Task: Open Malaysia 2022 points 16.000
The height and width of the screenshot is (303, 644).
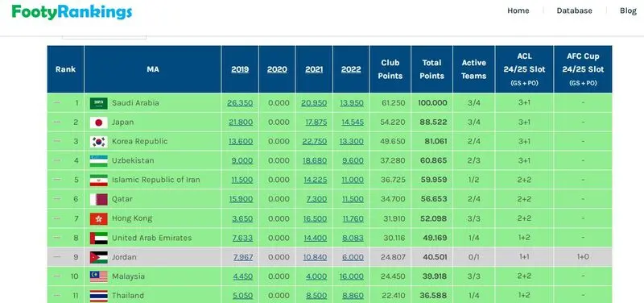Action: 352,276
